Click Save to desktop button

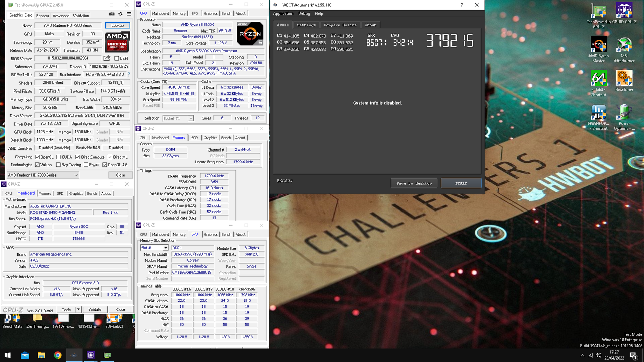pos(414,183)
